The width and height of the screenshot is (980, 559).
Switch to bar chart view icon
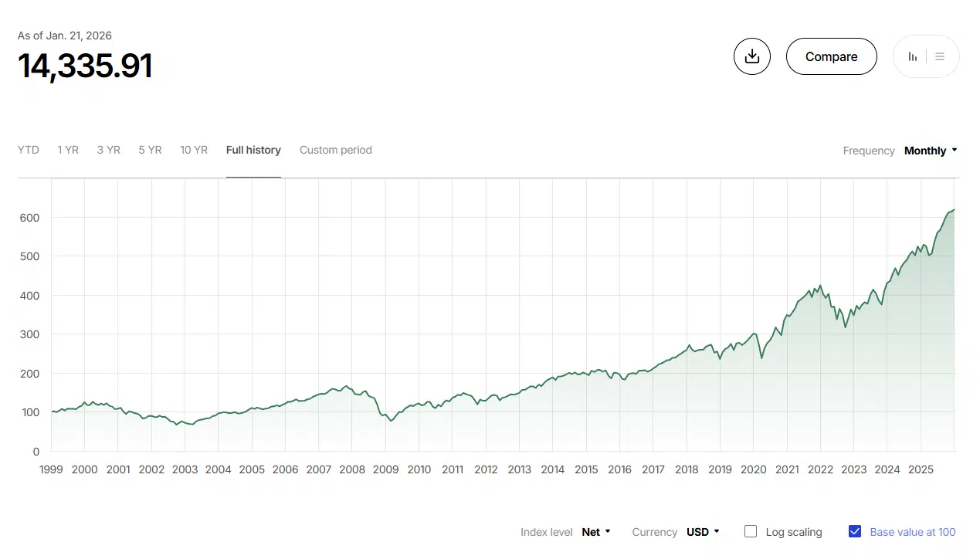913,56
